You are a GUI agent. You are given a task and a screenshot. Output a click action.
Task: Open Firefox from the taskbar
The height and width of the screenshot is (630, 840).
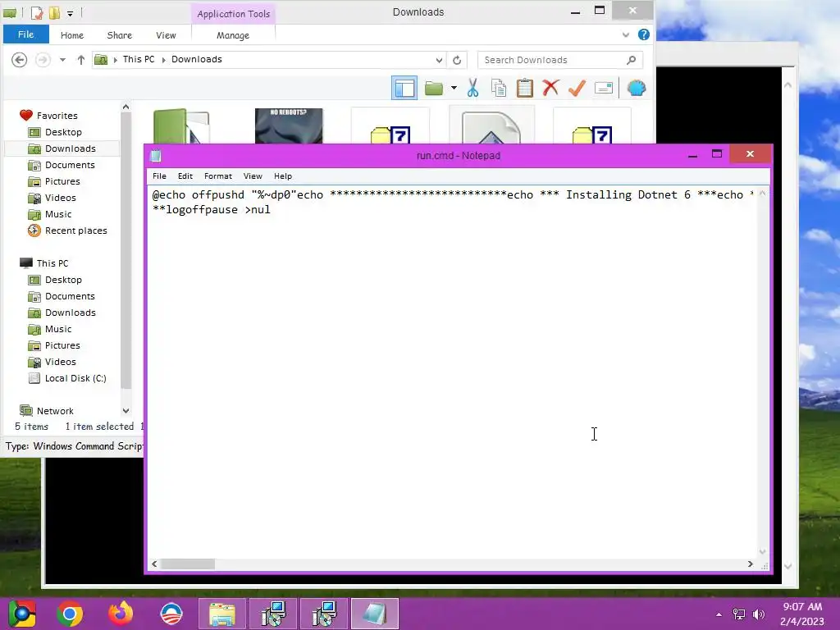(x=121, y=614)
